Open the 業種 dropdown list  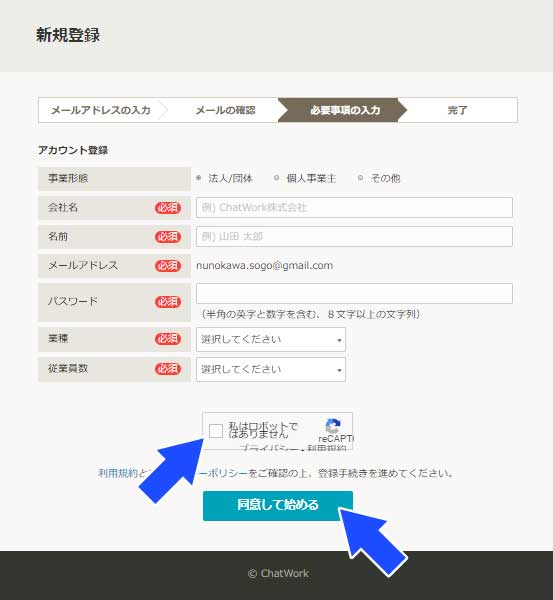(x=271, y=339)
